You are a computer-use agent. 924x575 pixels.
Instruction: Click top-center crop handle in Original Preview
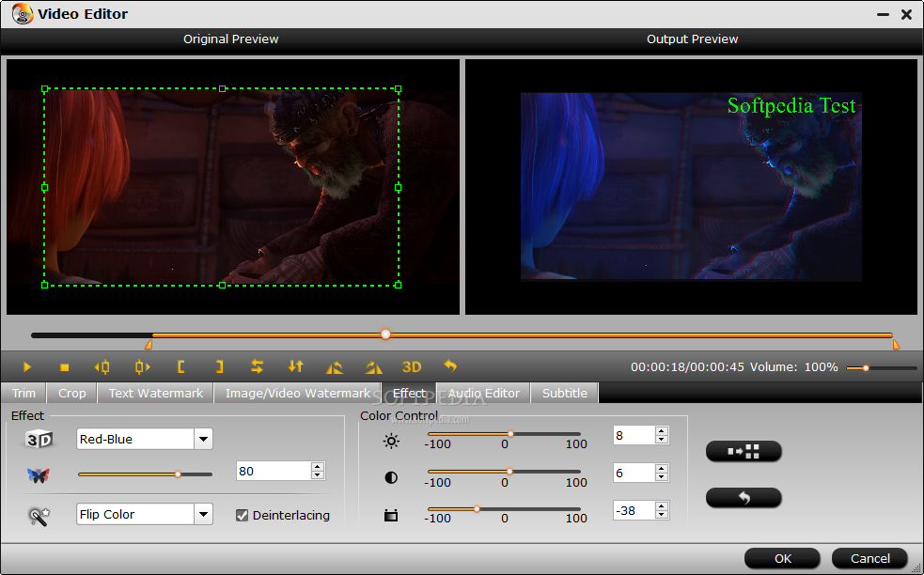pos(222,89)
